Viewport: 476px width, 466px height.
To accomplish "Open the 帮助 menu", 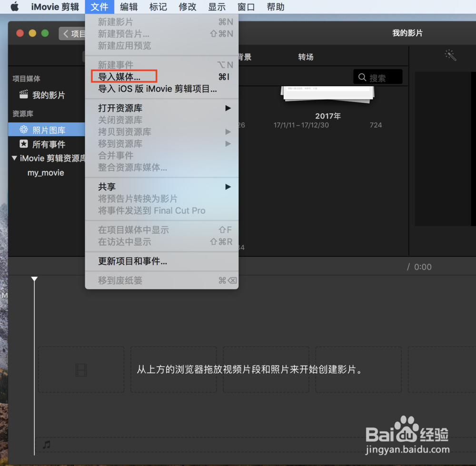I will (276, 7).
